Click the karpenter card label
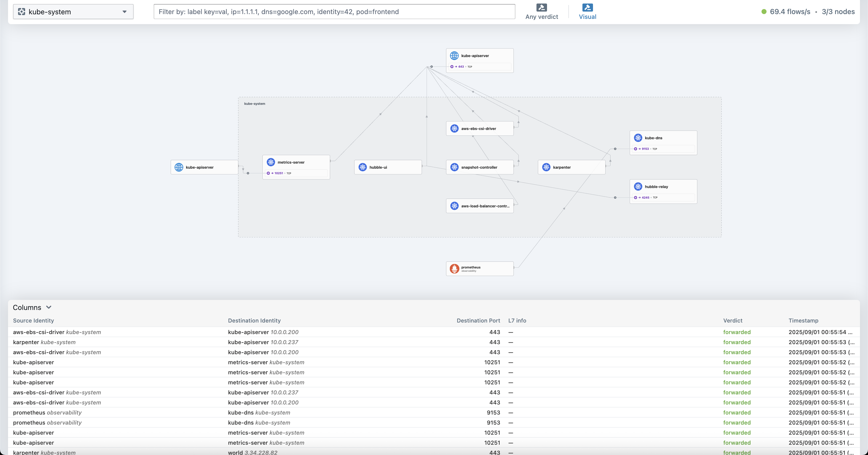Viewport: 868px width, 455px height. coord(562,168)
